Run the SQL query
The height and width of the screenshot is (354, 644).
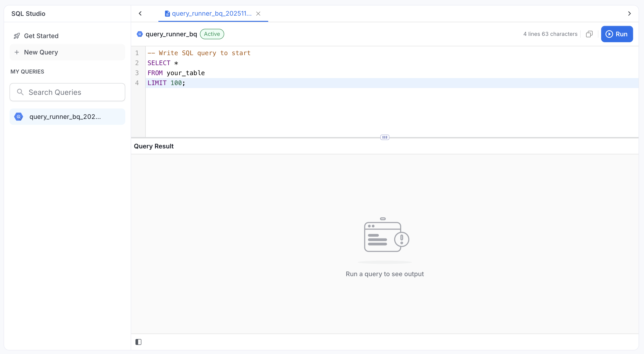pos(617,34)
